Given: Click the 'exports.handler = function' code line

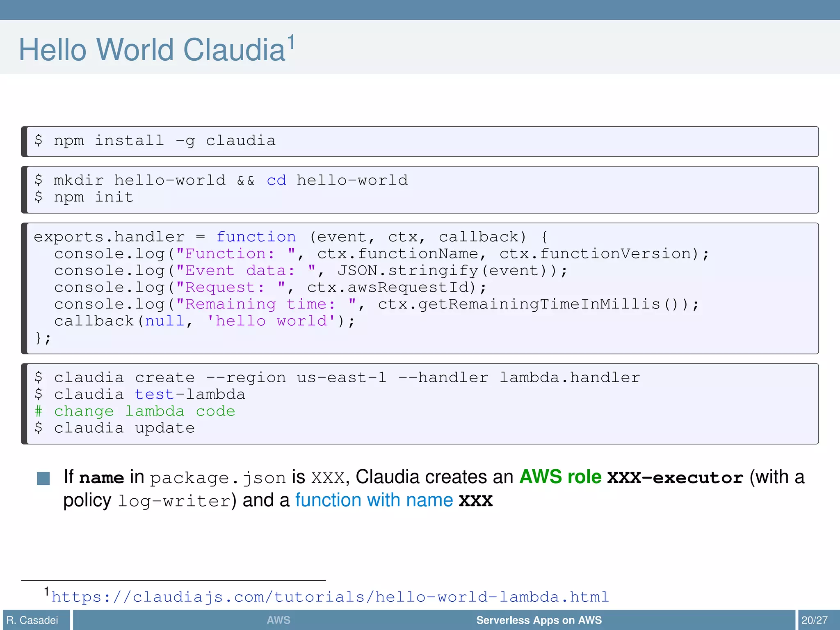Looking at the screenshot, I should tap(290, 237).
